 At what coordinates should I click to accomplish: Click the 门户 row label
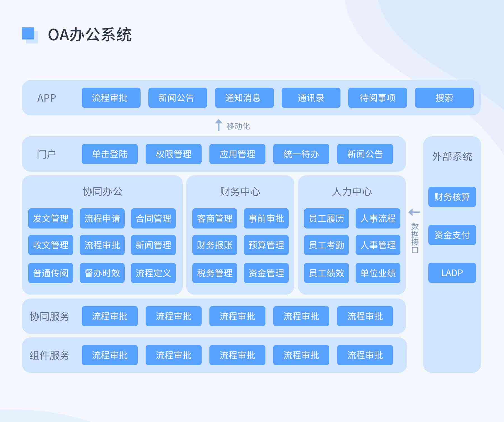(46, 154)
